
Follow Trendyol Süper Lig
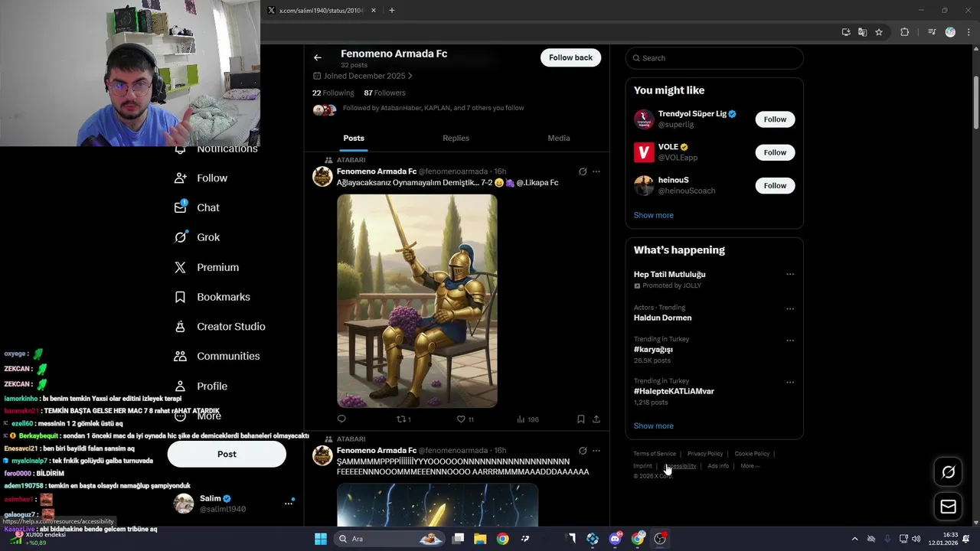coord(775,119)
